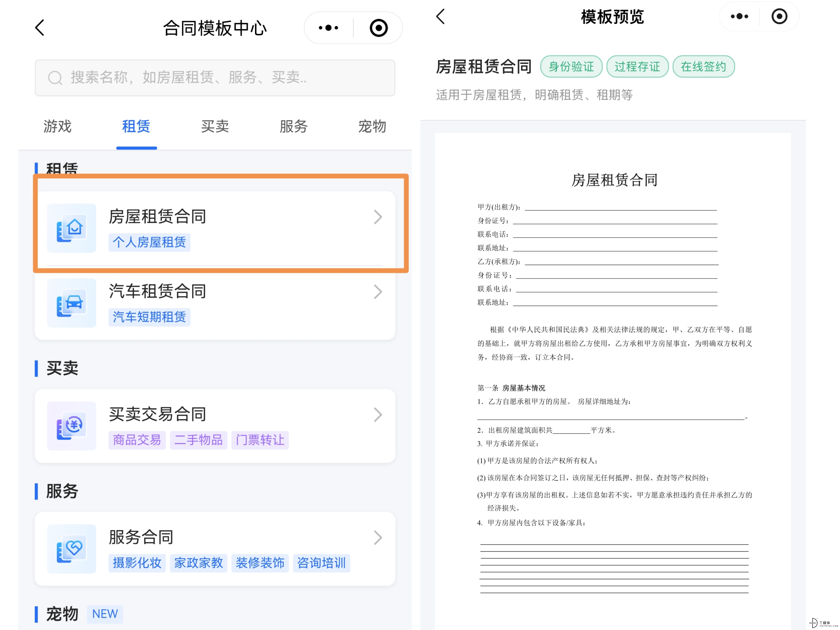Go back from template preview page
The width and height of the screenshot is (840, 630).
[441, 16]
